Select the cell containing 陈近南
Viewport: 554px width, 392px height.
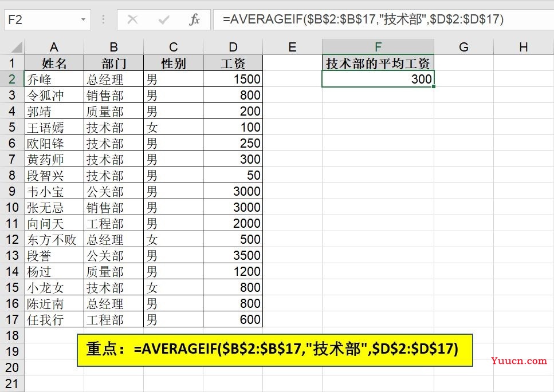pos(54,303)
